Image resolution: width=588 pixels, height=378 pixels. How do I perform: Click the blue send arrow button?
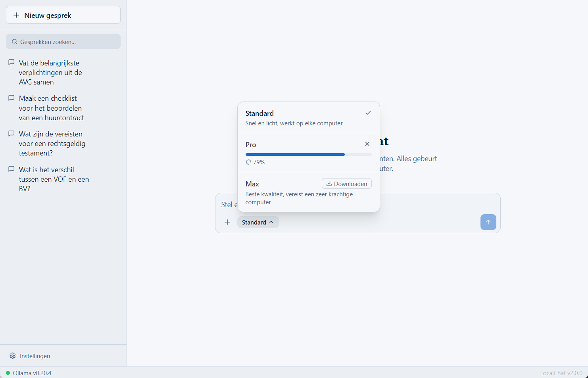[488, 222]
